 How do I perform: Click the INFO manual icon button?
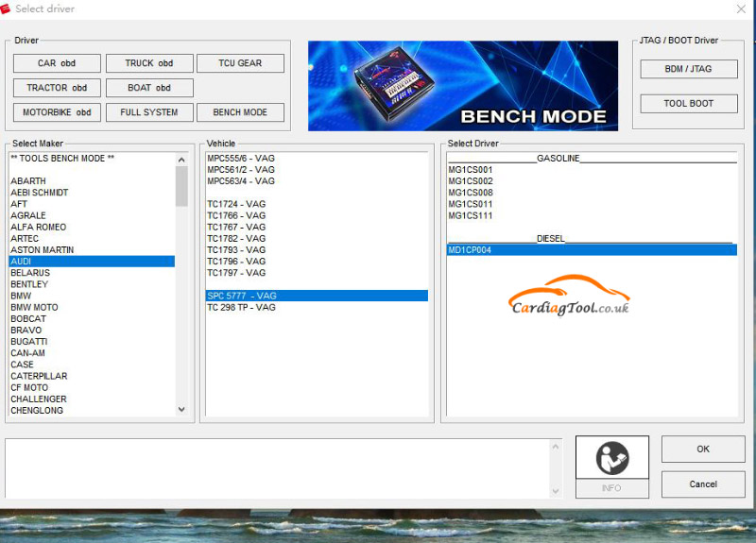pos(611,467)
